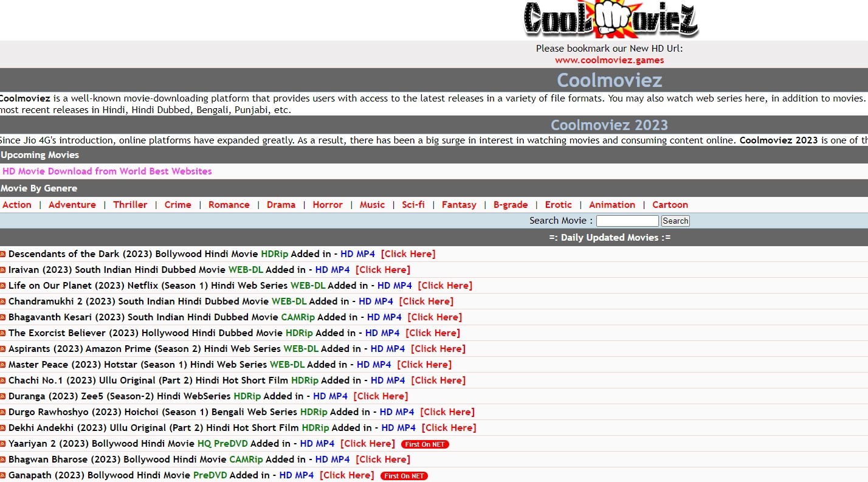Click RSS icon beside Master Peace row
Viewport: 868px width, 482px height.
[3, 365]
